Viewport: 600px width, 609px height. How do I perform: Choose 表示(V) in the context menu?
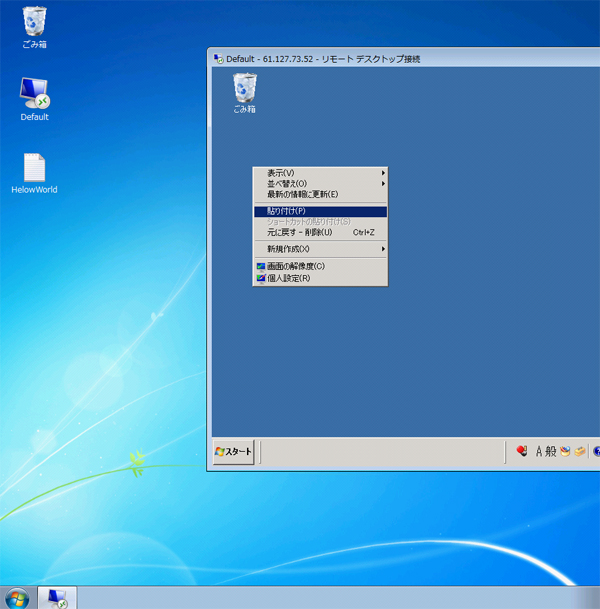[x=320, y=173]
